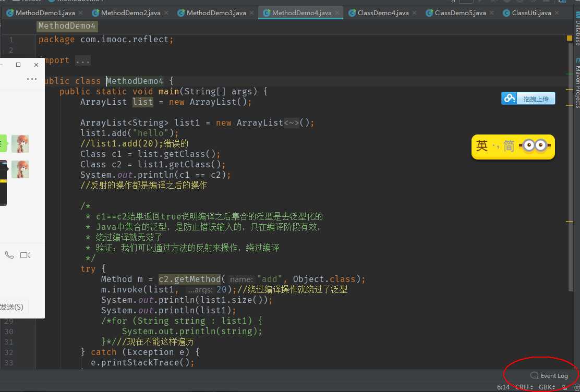
Task: Open the Event Log panel
Action: coord(549,376)
